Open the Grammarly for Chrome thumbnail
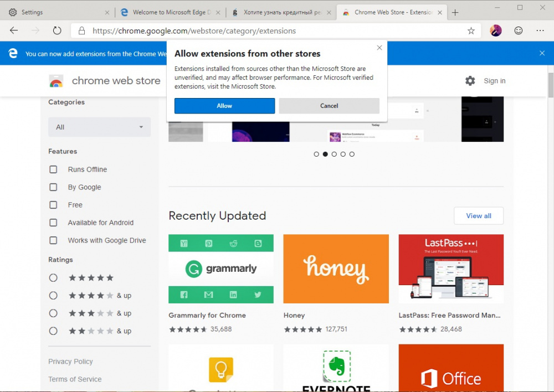The height and width of the screenshot is (392, 554). [x=221, y=269]
